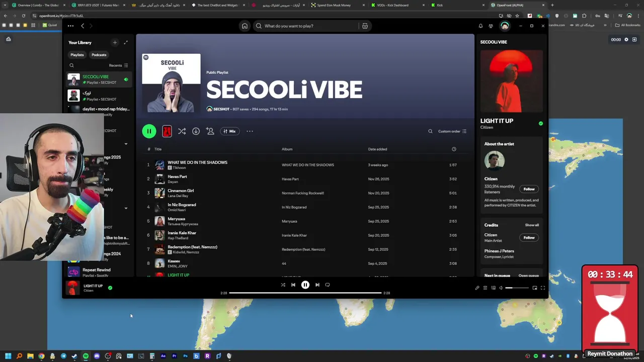
Task: Toggle saved check in now playing panel
Action: click(x=541, y=123)
